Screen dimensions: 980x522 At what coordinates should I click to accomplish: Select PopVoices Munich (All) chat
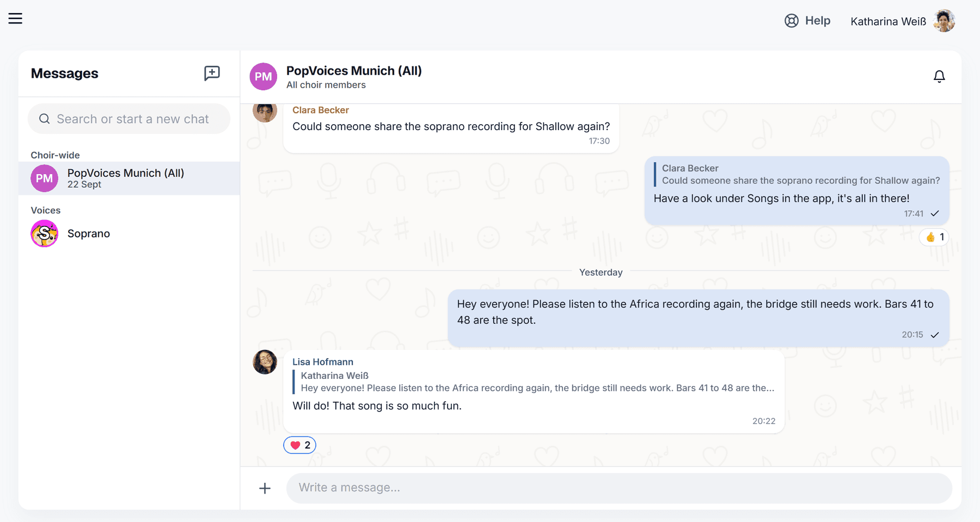point(129,179)
